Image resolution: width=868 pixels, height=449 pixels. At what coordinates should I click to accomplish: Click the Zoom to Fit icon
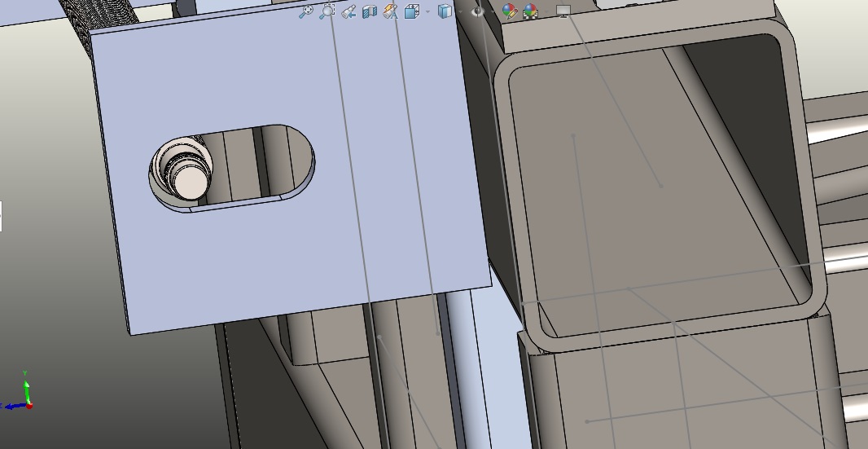pyautogui.click(x=305, y=11)
